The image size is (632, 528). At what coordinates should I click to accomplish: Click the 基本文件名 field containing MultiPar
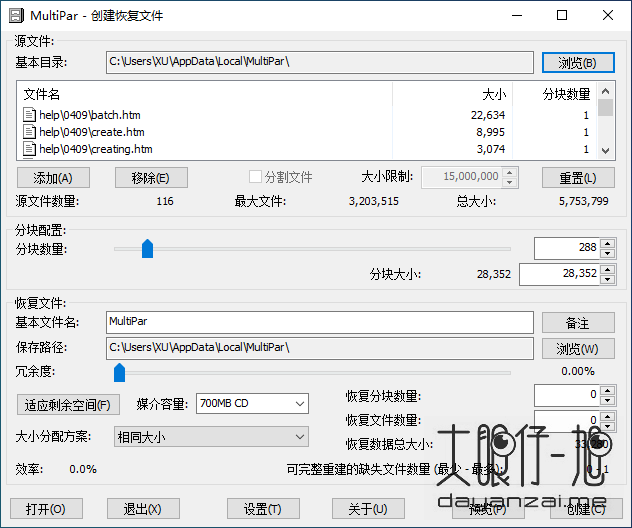pyautogui.click(x=320, y=322)
